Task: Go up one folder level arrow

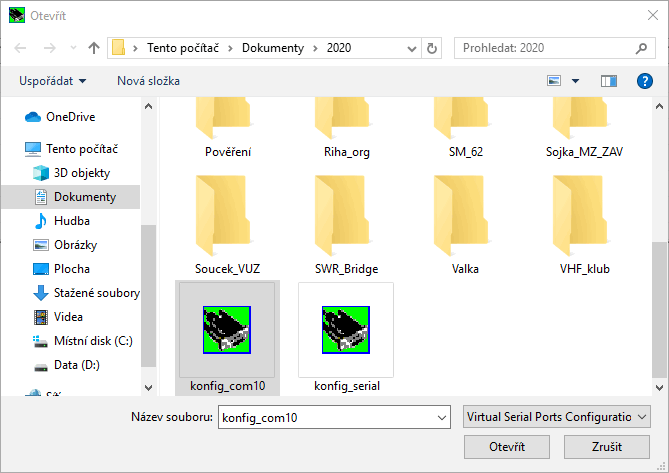Action: coord(94,47)
